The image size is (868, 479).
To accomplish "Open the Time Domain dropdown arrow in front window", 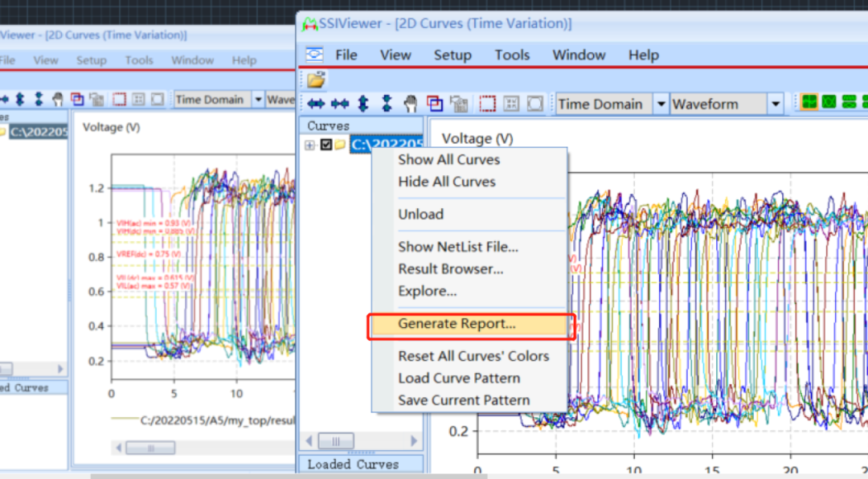I will [x=661, y=104].
